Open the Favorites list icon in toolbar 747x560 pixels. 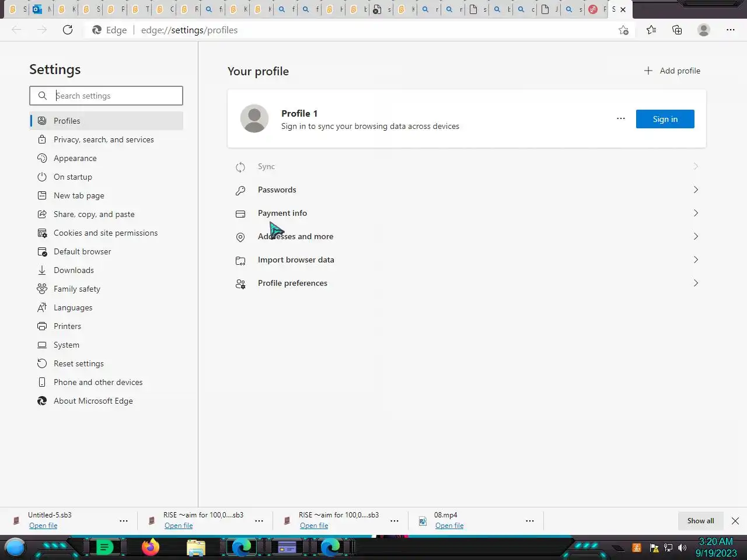(x=651, y=30)
